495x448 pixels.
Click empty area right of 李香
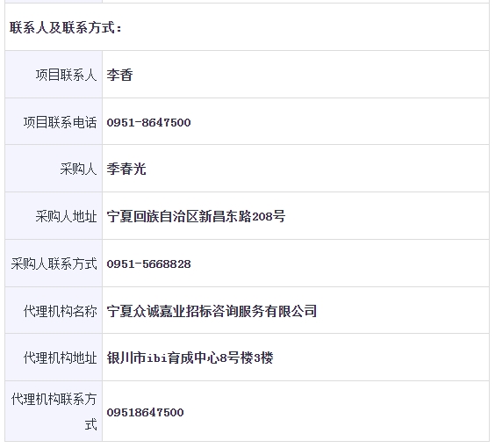309,75
